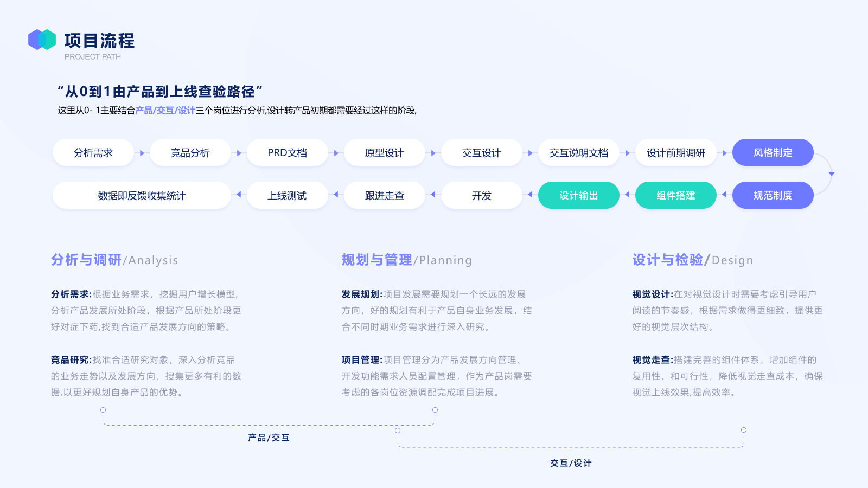This screenshot has height=488, width=868.
Task: Click the green 设计输出 pill
Action: pyautogui.click(x=579, y=195)
